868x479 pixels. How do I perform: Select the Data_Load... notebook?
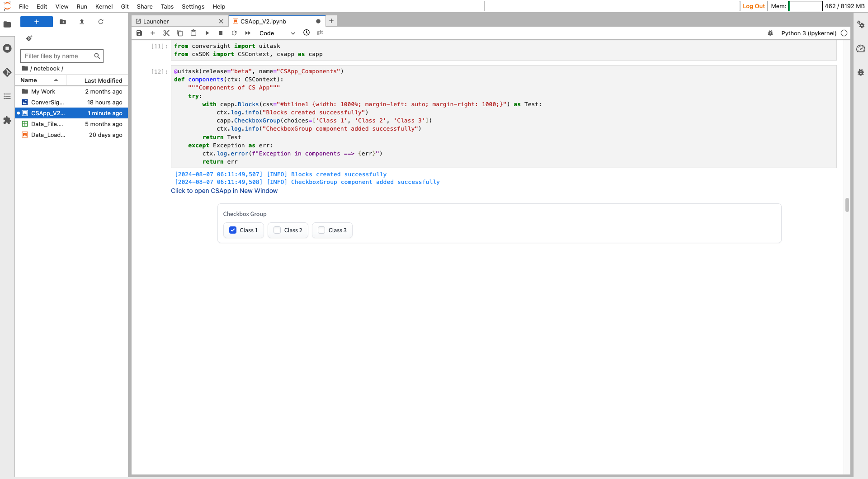coord(72,135)
